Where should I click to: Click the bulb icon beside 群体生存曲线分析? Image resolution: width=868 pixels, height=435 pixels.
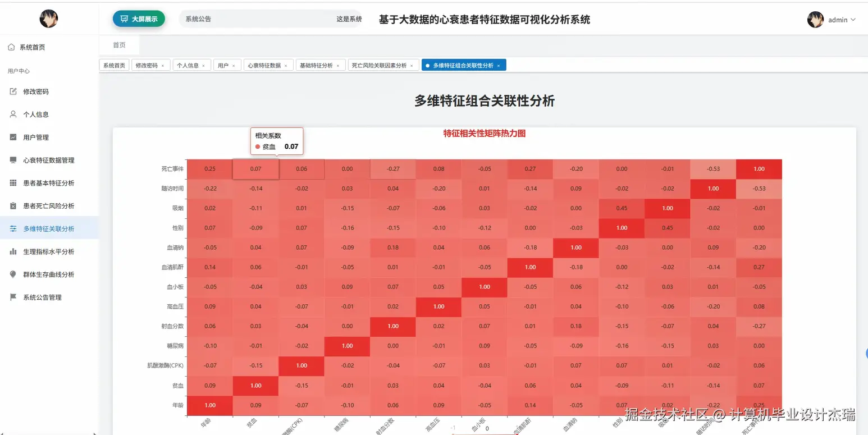click(13, 274)
